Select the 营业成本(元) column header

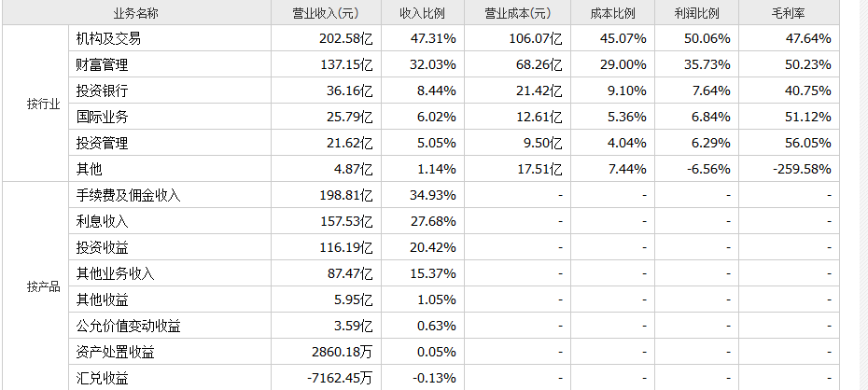click(x=517, y=13)
